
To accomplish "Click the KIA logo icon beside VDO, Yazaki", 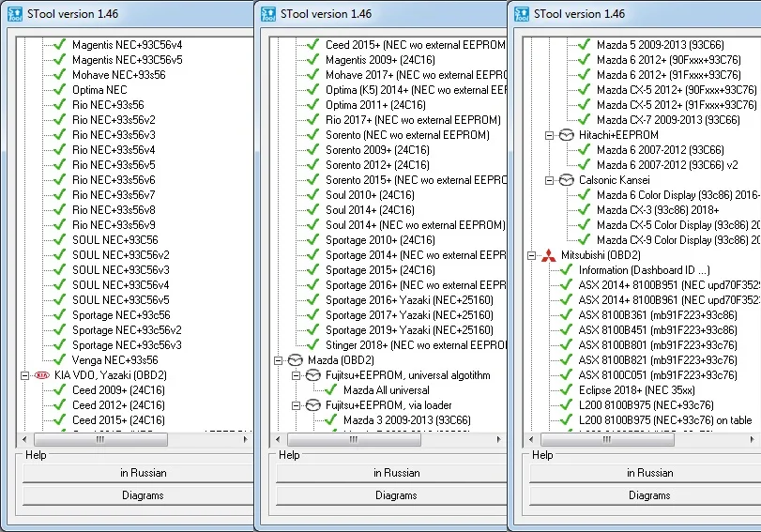I will (42, 375).
